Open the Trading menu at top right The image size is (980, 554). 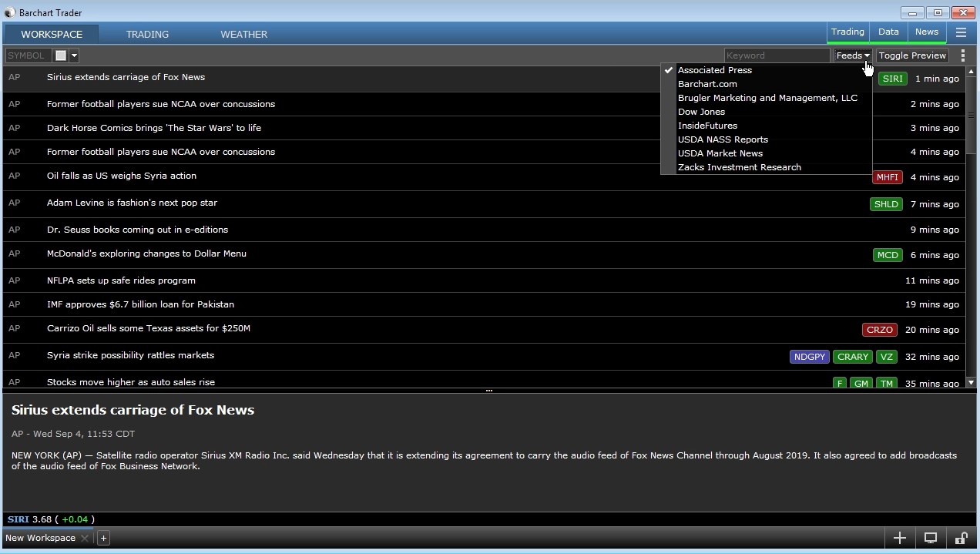[x=847, y=32]
